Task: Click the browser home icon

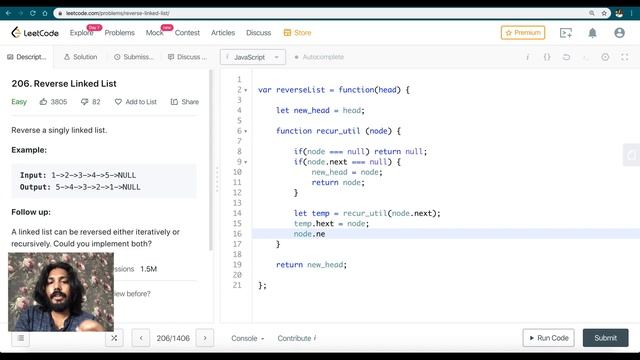Action: [45, 13]
